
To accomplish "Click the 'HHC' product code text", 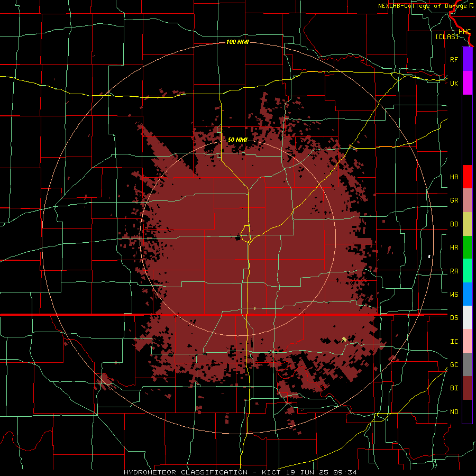I will (464, 32).
